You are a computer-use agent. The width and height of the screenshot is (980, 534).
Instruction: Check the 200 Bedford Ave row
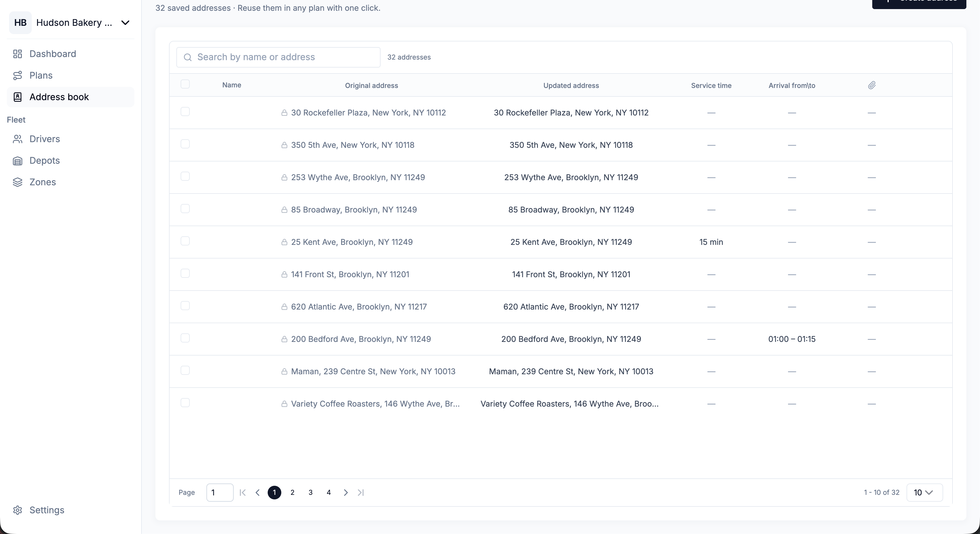[185, 338]
